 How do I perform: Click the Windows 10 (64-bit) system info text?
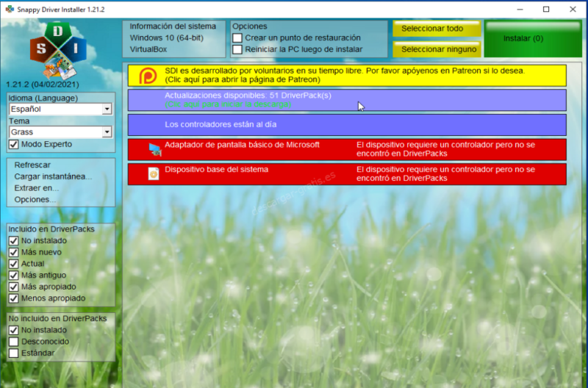167,38
